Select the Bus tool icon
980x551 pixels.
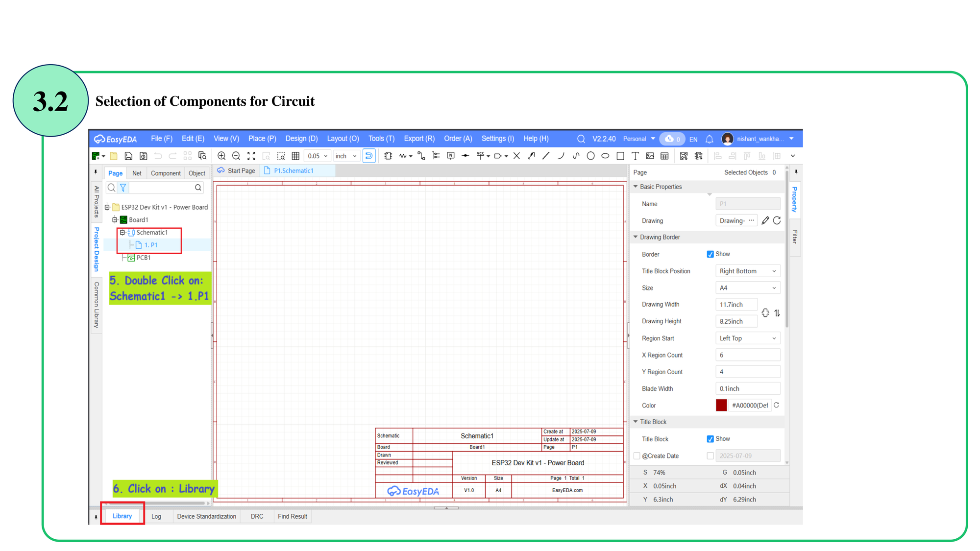pyautogui.click(x=436, y=156)
